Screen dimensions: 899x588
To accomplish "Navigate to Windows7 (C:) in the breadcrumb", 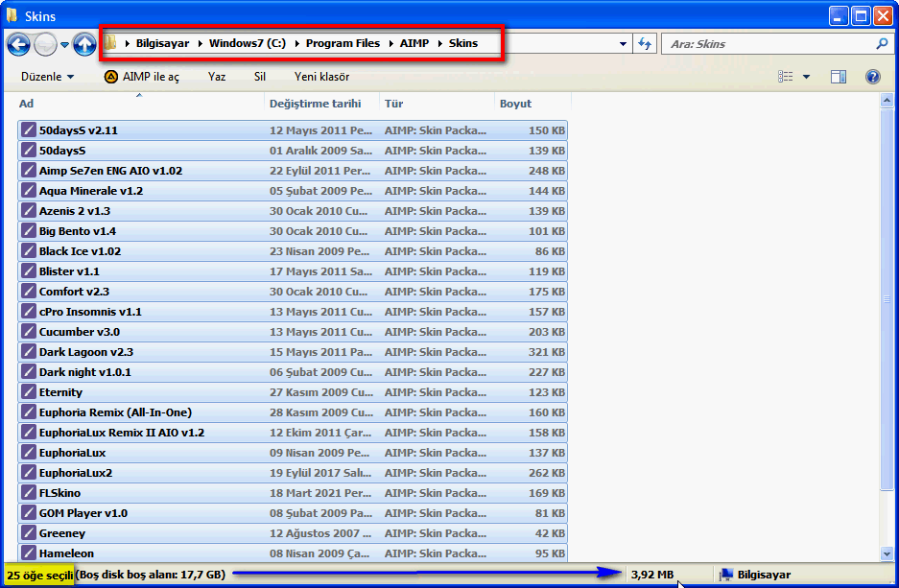I will point(248,43).
